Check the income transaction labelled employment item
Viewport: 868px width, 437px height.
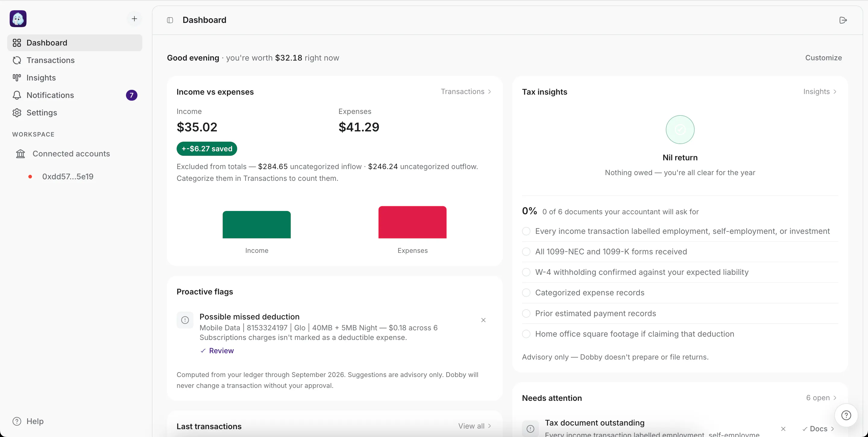tap(526, 231)
